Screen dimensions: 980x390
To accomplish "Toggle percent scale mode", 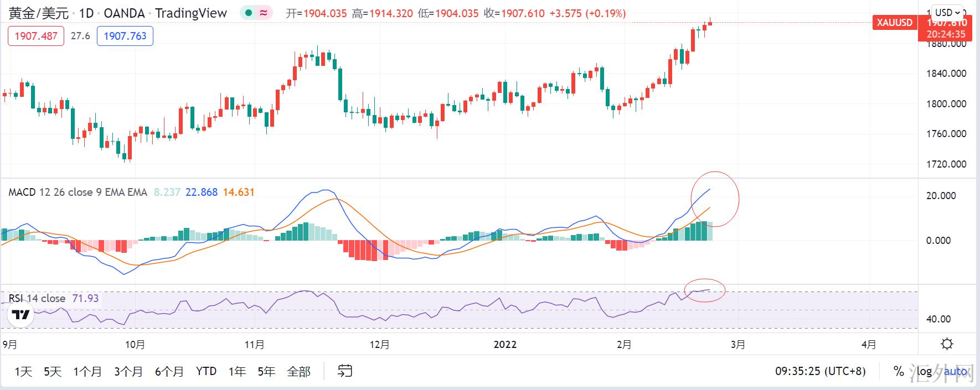I will 899,371.
